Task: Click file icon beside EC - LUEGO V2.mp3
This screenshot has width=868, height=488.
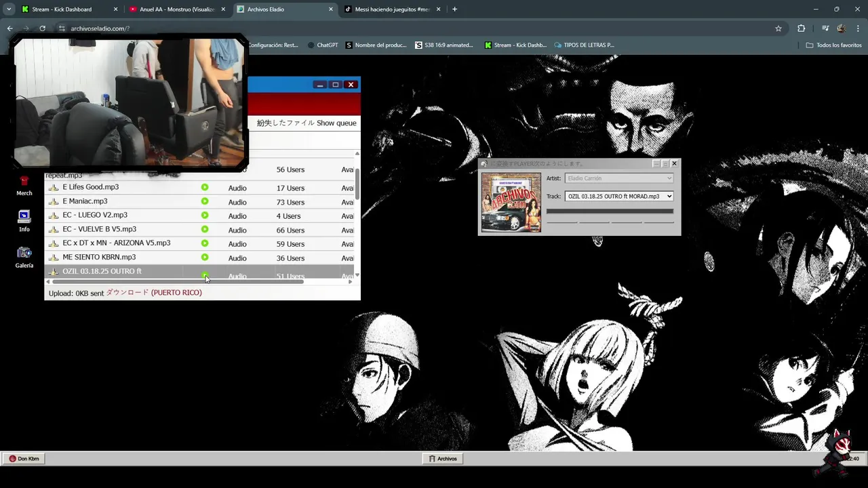Action: coord(54,216)
